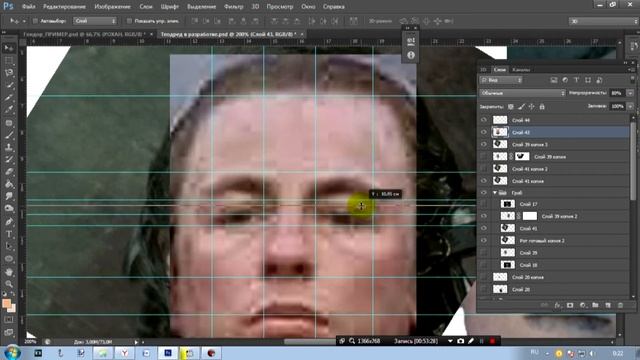Show layer Слой 39 копия

tap(484, 156)
